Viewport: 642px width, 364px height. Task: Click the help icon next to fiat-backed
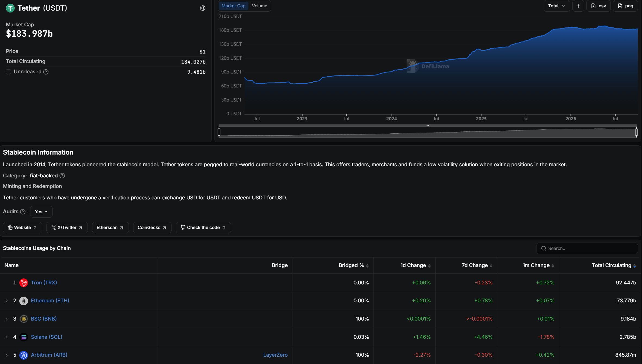coord(62,176)
